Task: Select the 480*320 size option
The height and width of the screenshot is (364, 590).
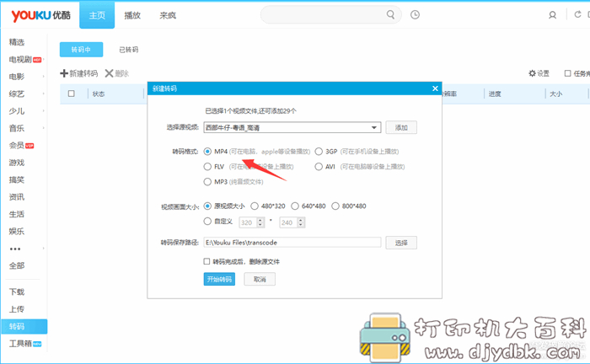Action: tap(255, 206)
